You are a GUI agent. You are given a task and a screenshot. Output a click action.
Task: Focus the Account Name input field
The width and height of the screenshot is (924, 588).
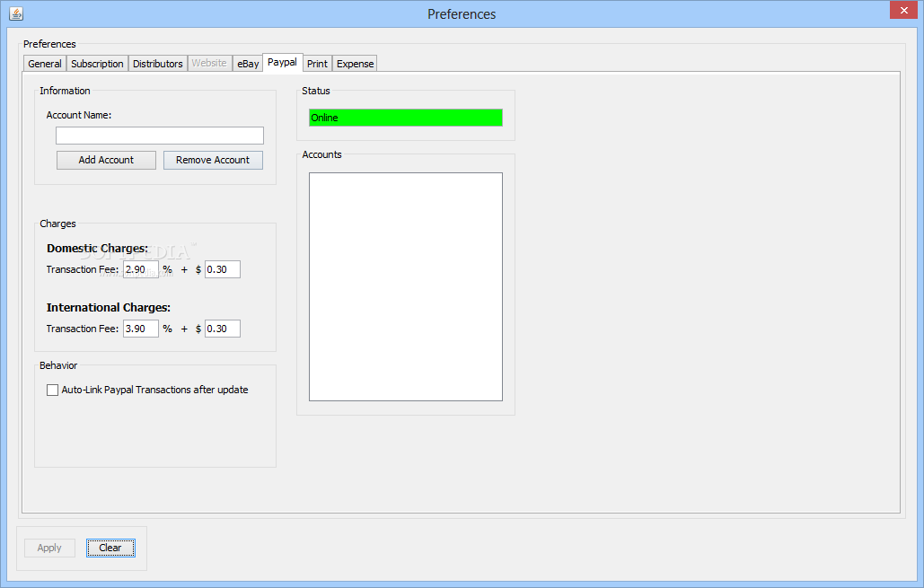[160, 136]
